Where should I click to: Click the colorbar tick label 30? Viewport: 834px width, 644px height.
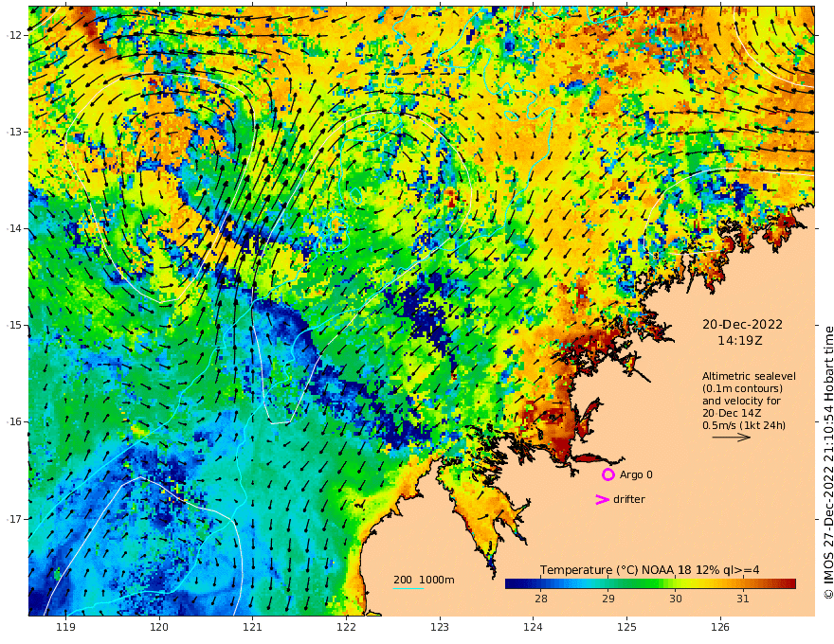(x=676, y=599)
